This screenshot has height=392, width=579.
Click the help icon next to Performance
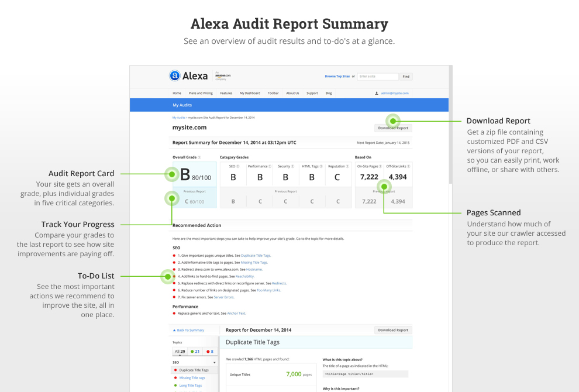click(x=271, y=167)
